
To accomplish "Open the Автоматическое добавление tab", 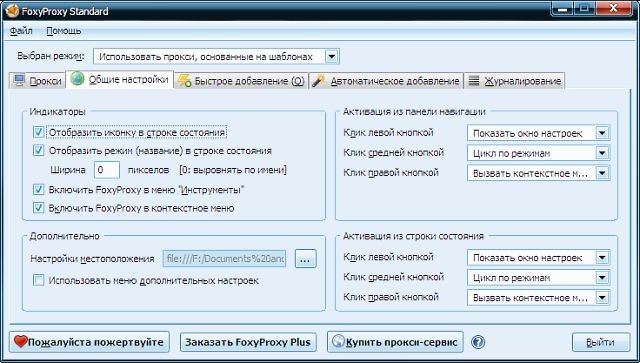I will 386,81.
